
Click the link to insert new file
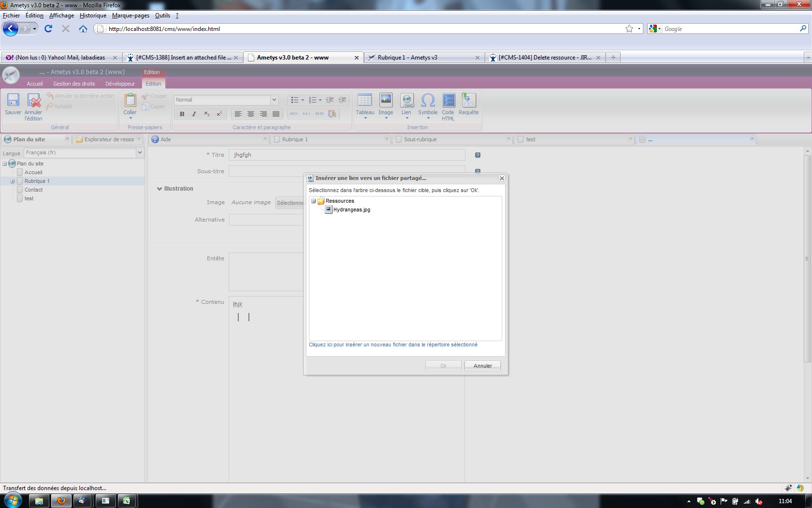393,345
